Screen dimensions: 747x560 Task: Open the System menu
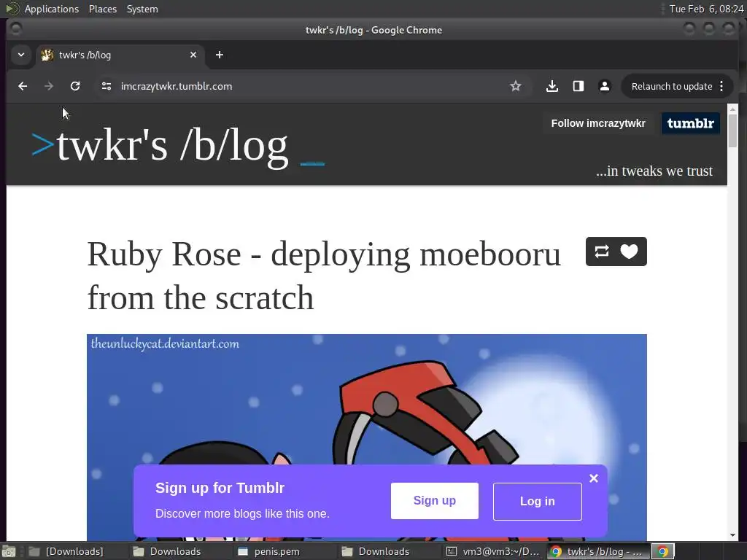click(142, 9)
